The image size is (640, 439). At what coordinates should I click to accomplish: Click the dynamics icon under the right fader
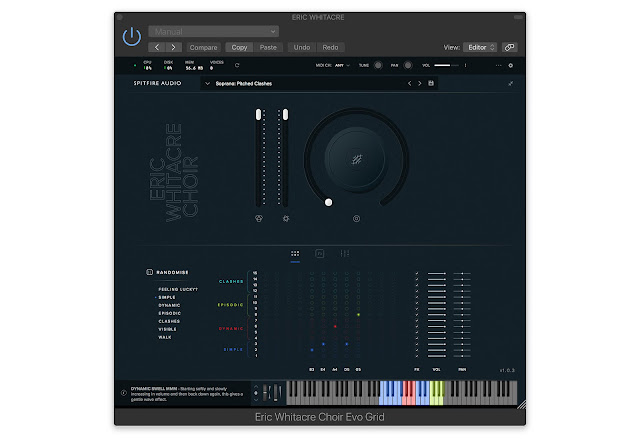[286, 219]
